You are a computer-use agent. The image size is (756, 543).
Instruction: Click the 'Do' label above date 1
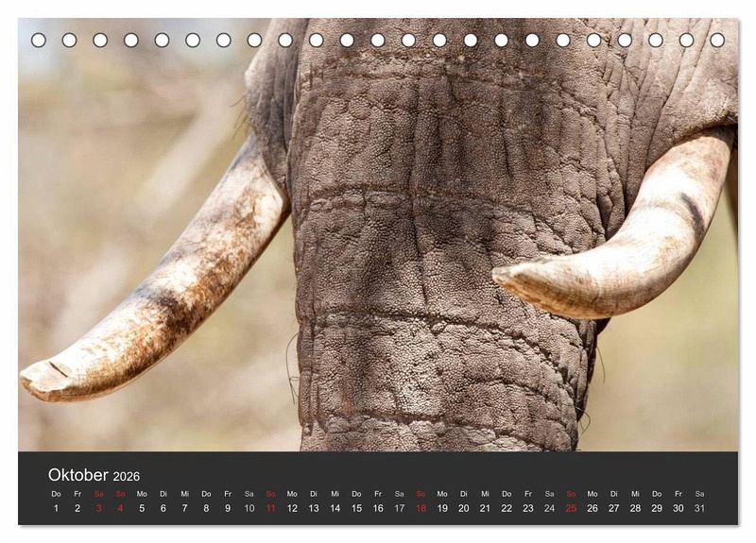click(56, 493)
